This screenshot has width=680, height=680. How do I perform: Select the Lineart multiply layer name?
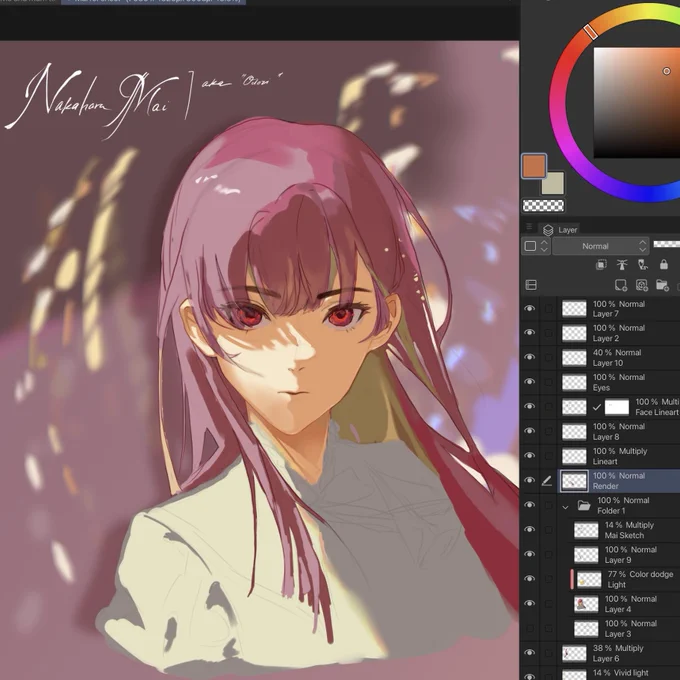click(x=605, y=462)
